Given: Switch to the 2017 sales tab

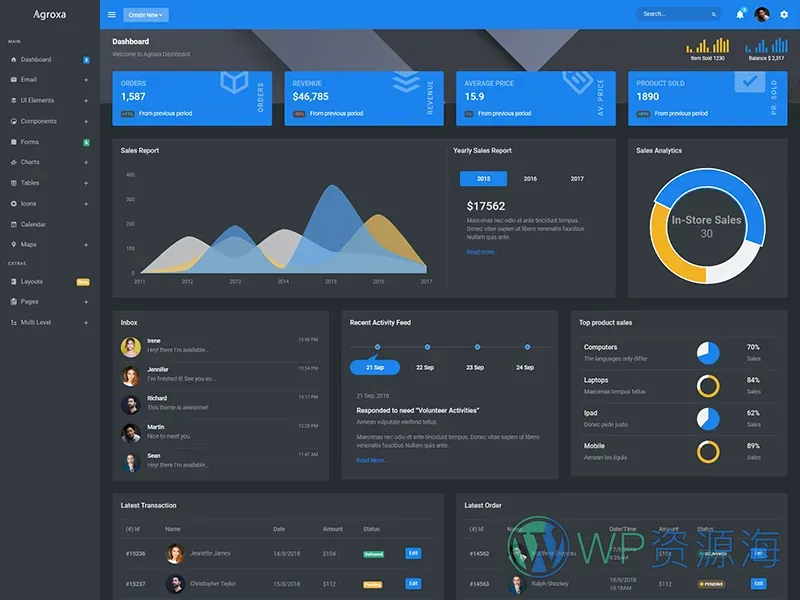Looking at the screenshot, I should point(577,179).
